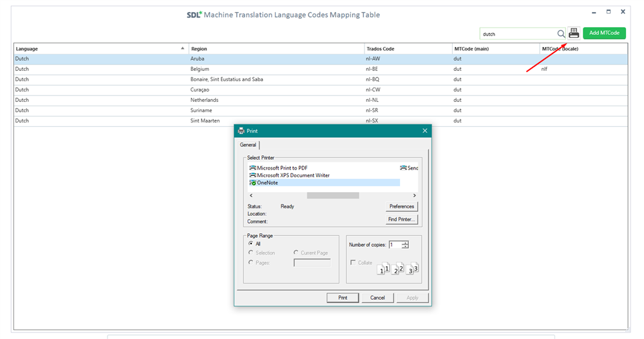Close the Mapping Table window
The image size is (644, 339).
623,12
